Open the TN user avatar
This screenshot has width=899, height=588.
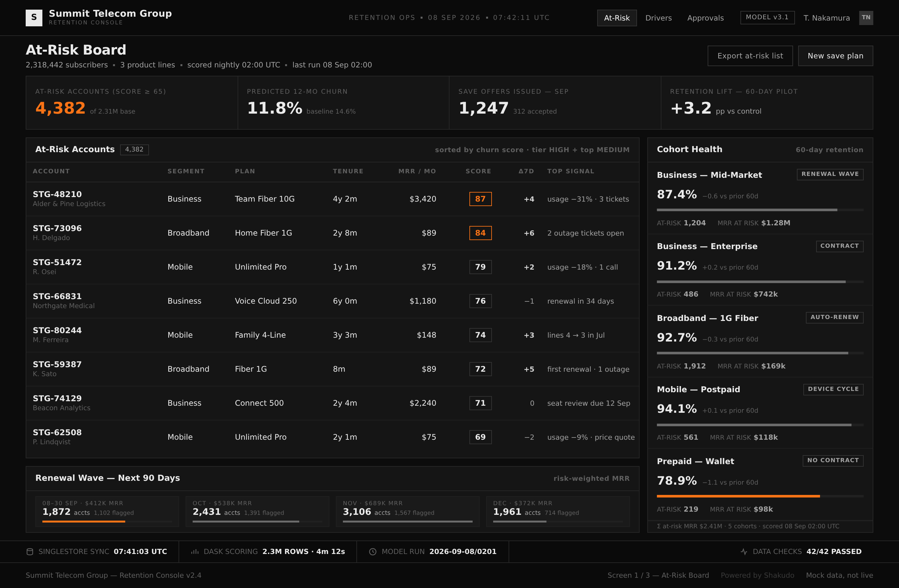(x=866, y=18)
